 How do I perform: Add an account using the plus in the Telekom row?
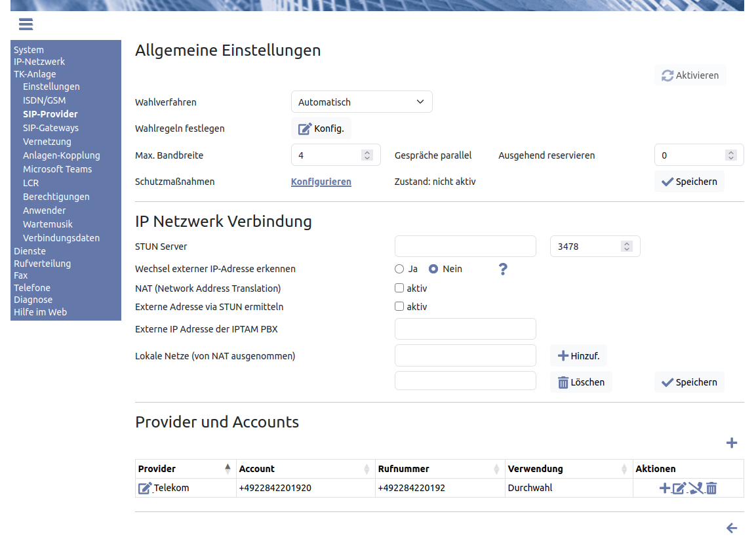click(664, 488)
